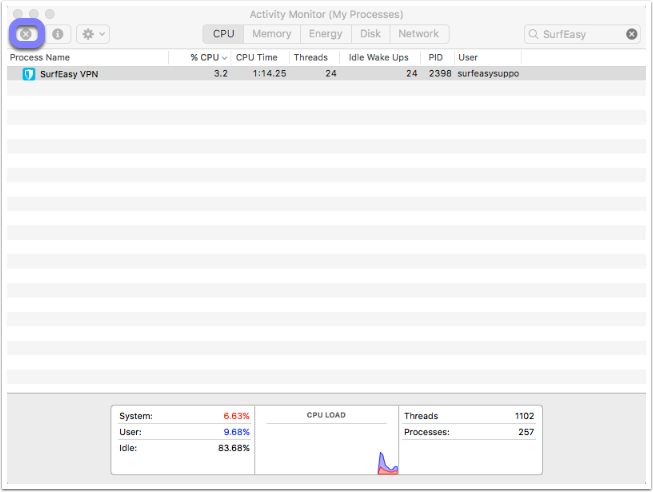The height and width of the screenshot is (492, 653).
Task: Select the SurfEasy VPN process row
Action: point(326,74)
